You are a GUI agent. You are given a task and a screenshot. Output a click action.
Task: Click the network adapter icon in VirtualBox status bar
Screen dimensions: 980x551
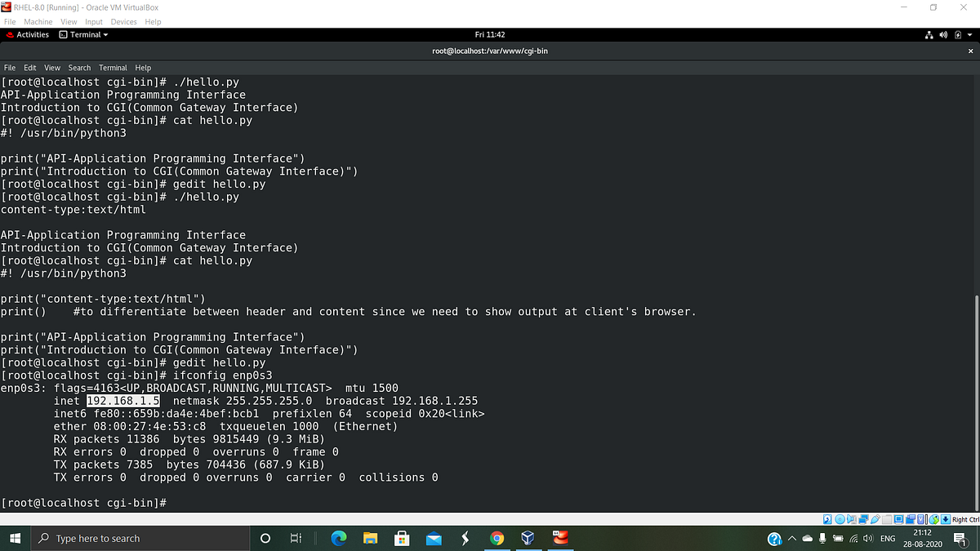[x=862, y=519]
